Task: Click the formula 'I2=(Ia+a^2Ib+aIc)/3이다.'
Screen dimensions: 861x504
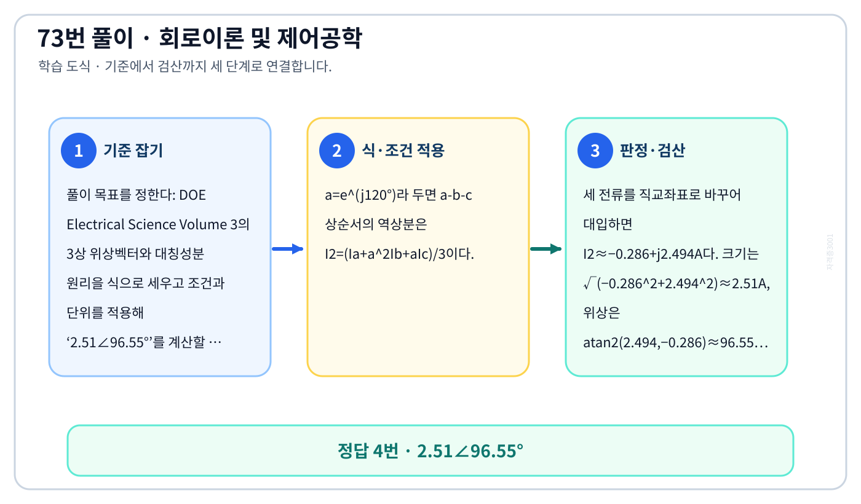Action: 400,254
